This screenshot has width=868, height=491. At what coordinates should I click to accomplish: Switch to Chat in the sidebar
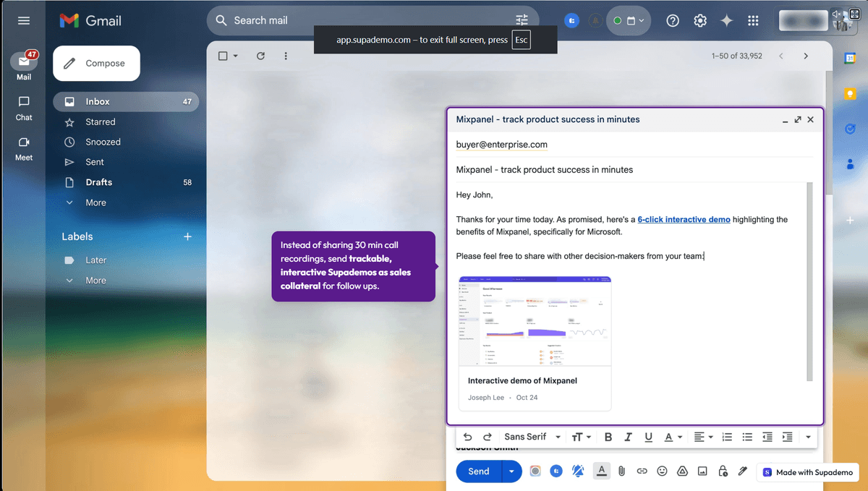pyautogui.click(x=24, y=108)
